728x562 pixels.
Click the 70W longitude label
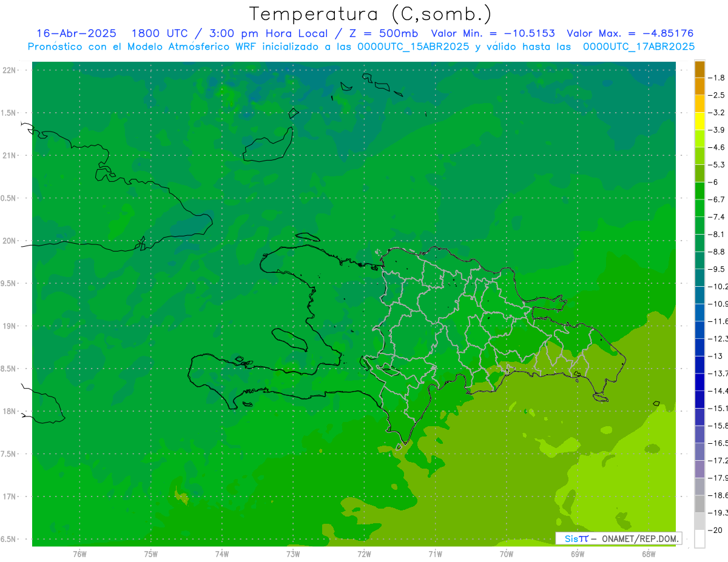coord(507,554)
